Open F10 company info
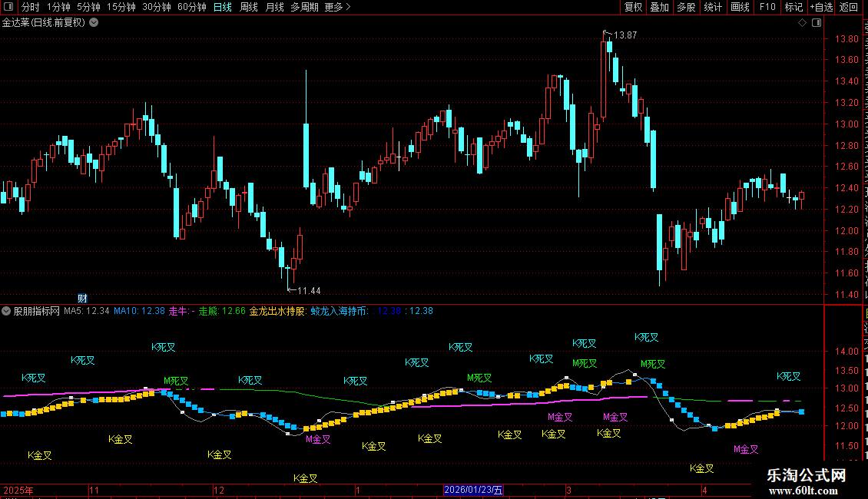The image size is (868, 499). (x=767, y=7)
